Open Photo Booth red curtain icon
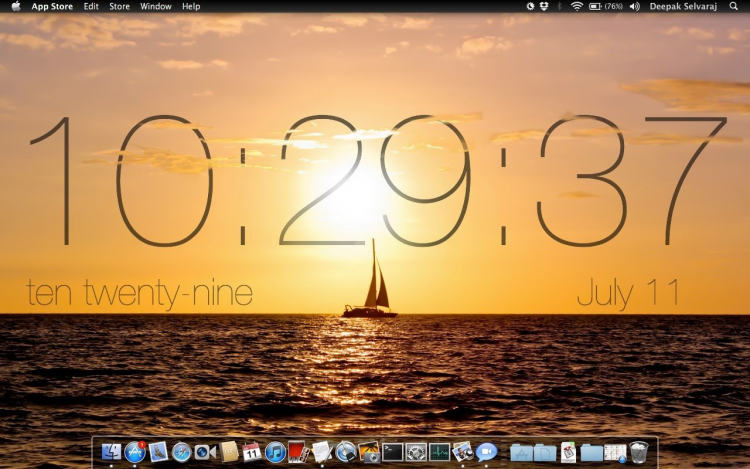The image size is (750, 469). (x=298, y=451)
